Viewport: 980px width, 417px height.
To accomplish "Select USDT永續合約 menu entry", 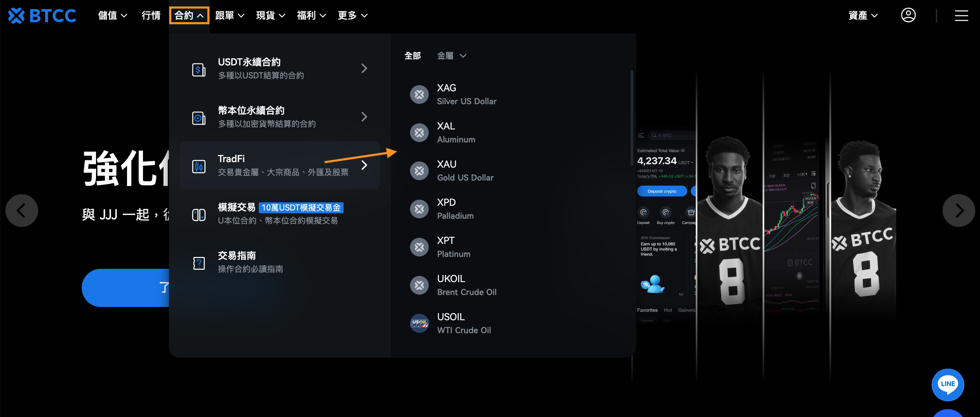I will click(x=280, y=68).
